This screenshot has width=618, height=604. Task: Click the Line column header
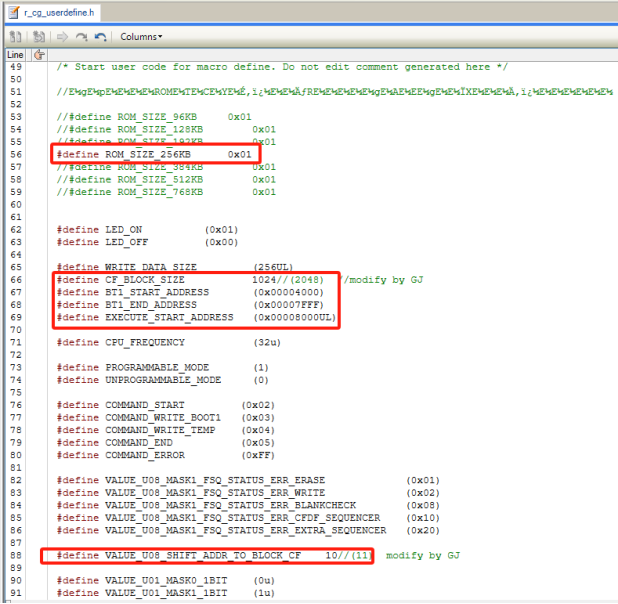point(15,55)
